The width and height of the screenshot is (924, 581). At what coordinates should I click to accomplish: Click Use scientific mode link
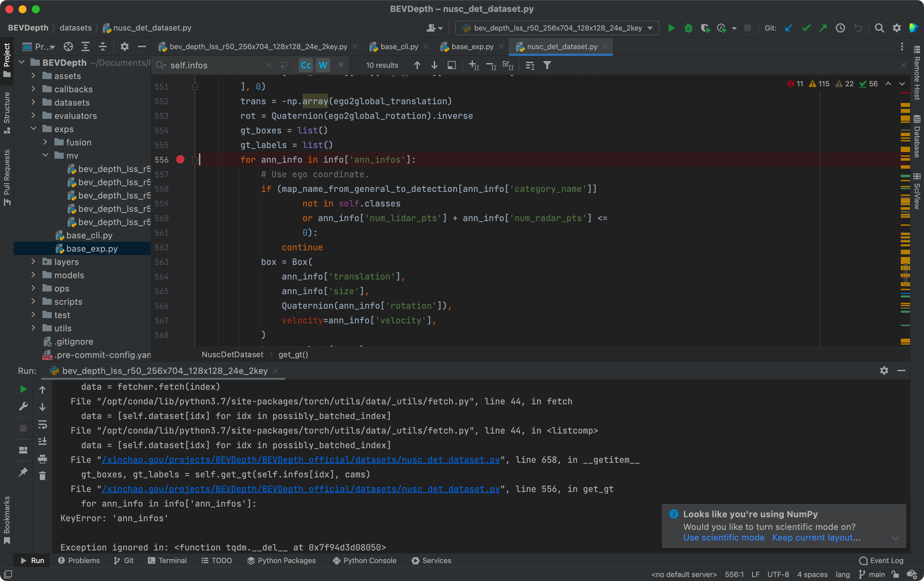click(x=723, y=537)
